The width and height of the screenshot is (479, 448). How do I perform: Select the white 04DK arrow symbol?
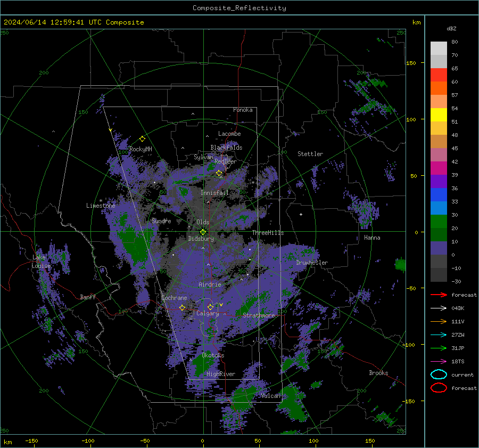click(x=439, y=308)
